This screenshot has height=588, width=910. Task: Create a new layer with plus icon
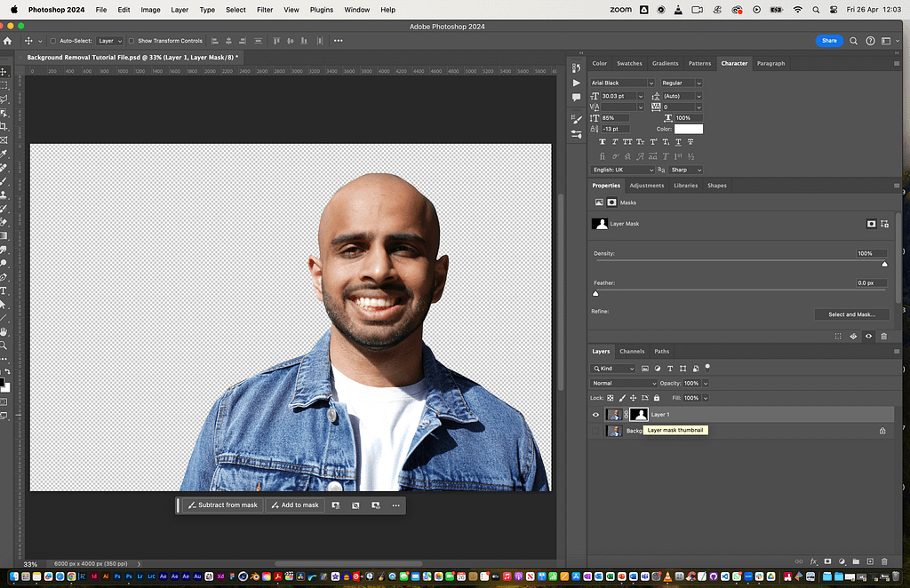coord(869,561)
